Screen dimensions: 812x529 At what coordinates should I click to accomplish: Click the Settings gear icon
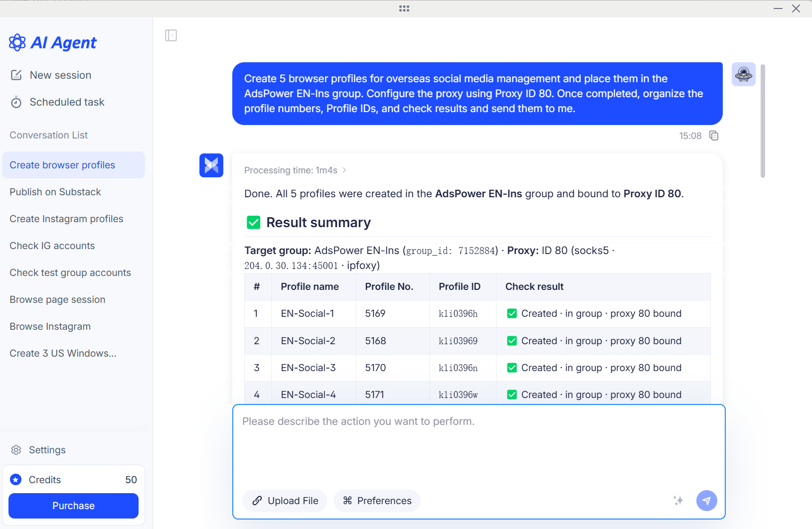click(x=16, y=450)
